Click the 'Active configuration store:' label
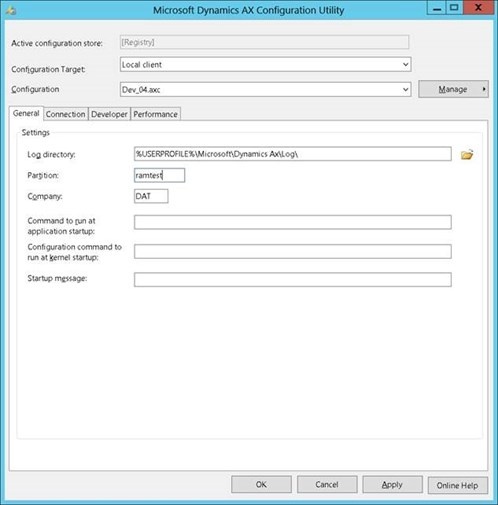498x505 pixels. pos(57,43)
